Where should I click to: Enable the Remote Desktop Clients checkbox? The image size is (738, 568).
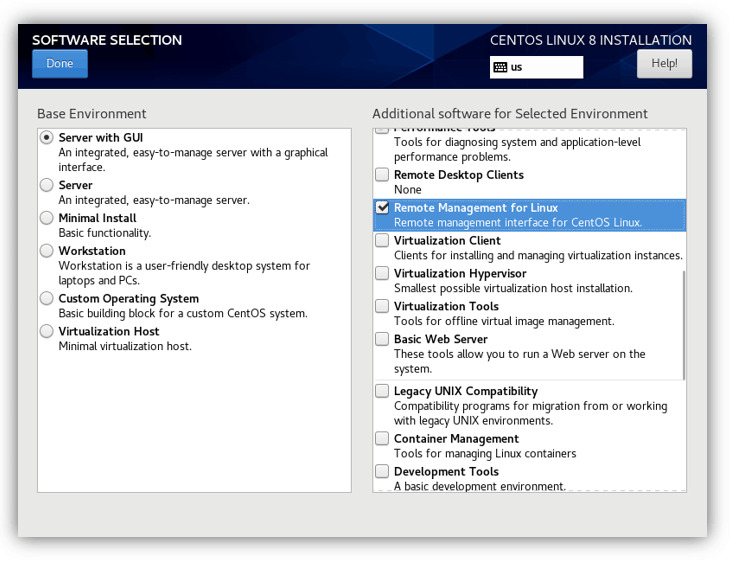pyautogui.click(x=382, y=175)
